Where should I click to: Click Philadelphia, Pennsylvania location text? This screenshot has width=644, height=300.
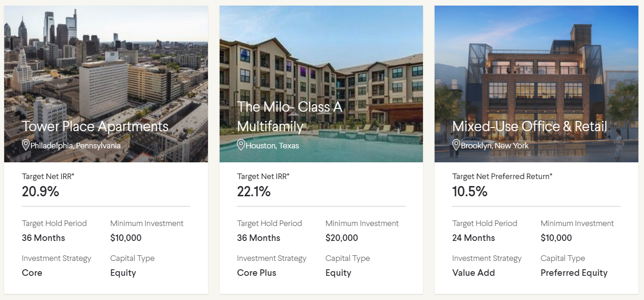pyautogui.click(x=76, y=146)
